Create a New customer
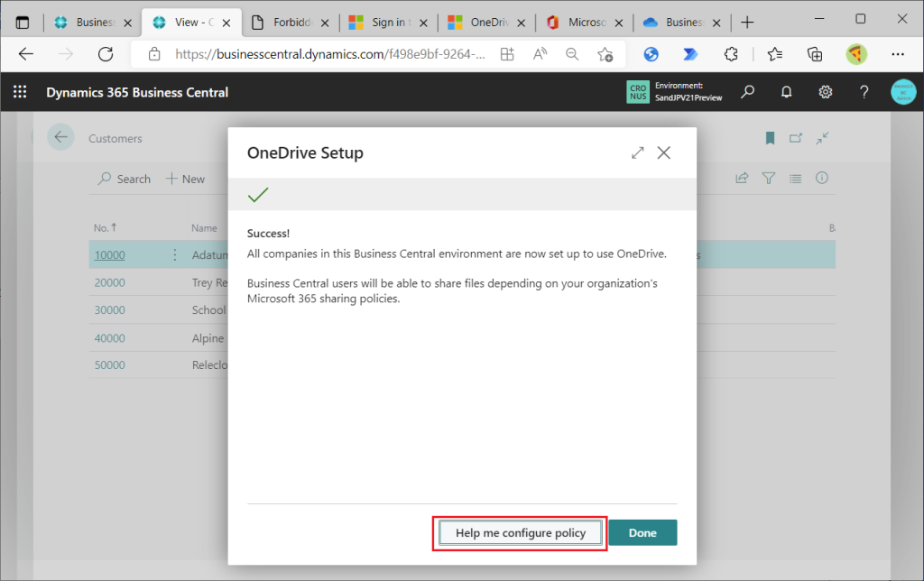 (x=185, y=179)
